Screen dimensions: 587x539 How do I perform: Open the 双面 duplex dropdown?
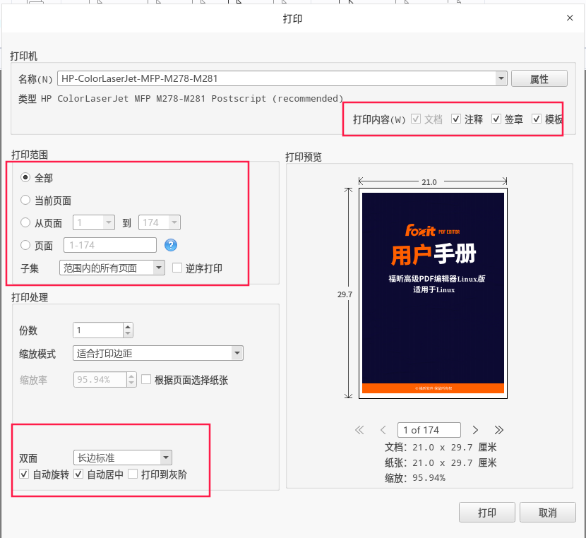166,457
